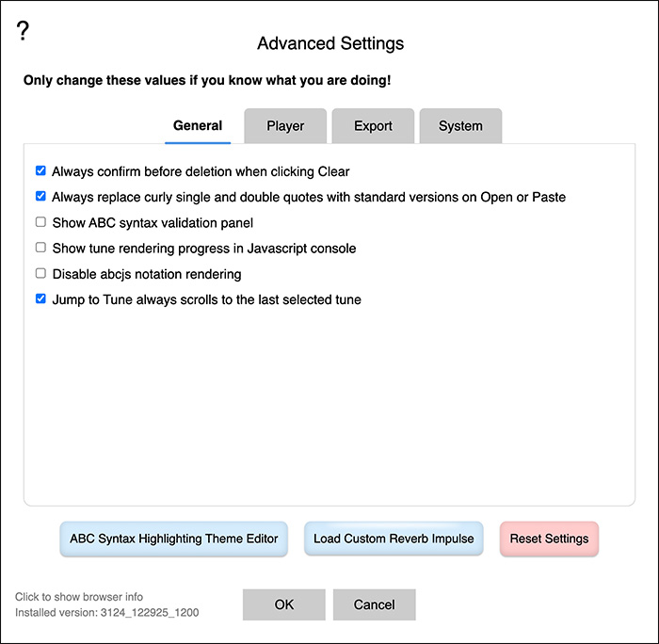Enable Show ABC syntax validation panel
The width and height of the screenshot is (659, 644).
(40, 223)
